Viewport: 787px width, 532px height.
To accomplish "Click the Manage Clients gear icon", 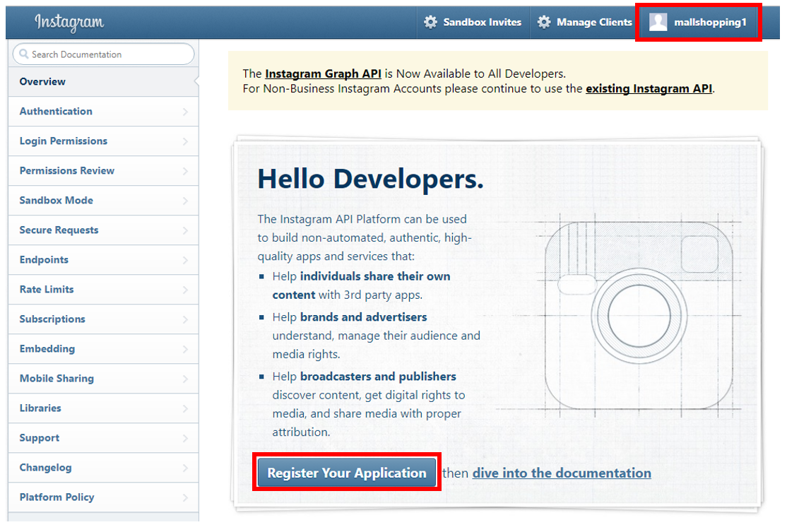I will tap(543, 22).
